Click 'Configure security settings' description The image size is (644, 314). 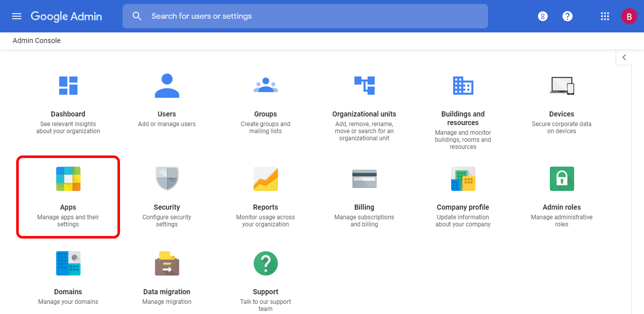pos(167,221)
